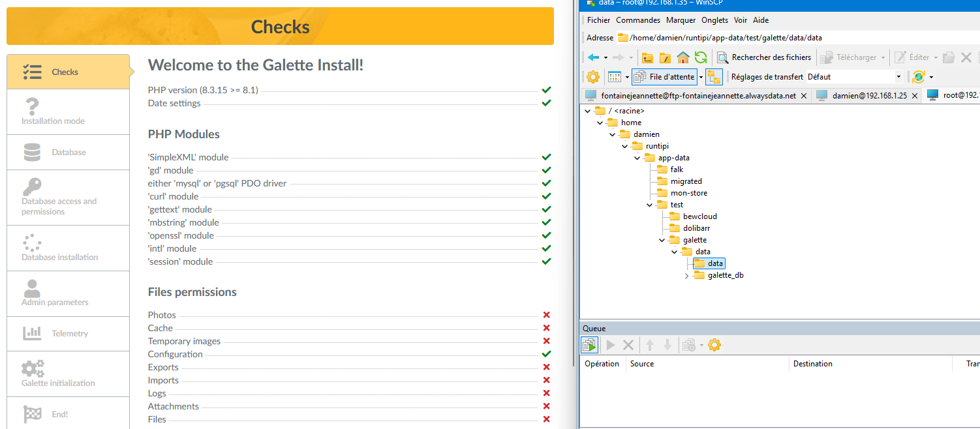Toggle queue processing in Queue toolbar
980x429 pixels.
(x=590, y=345)
